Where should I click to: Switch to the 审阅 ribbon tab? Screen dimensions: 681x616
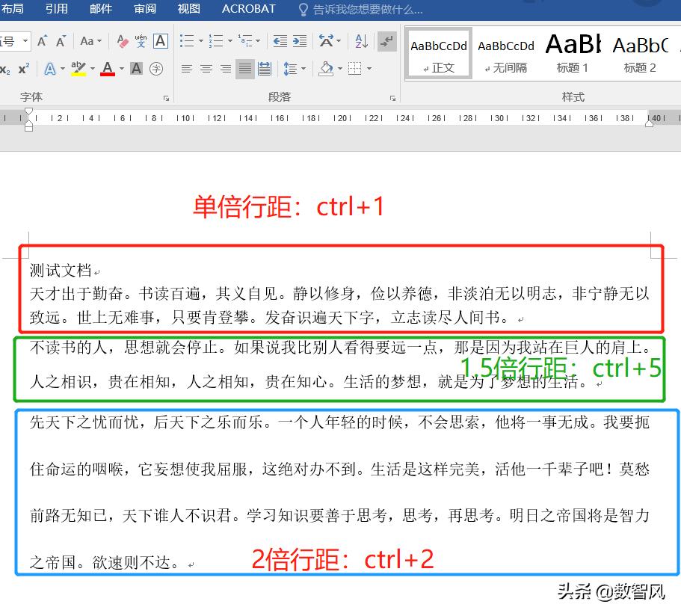pos(145,9)
